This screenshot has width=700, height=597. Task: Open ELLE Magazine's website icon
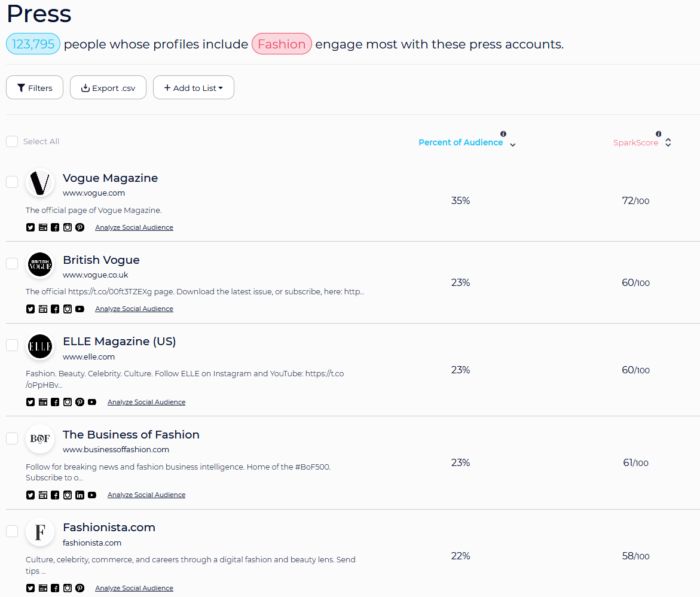[x=43, y=402]
